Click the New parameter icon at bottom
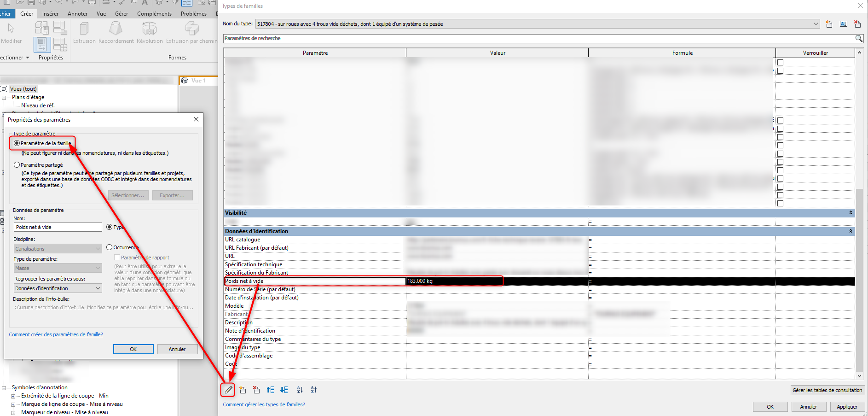 click(x=243, y=390)
